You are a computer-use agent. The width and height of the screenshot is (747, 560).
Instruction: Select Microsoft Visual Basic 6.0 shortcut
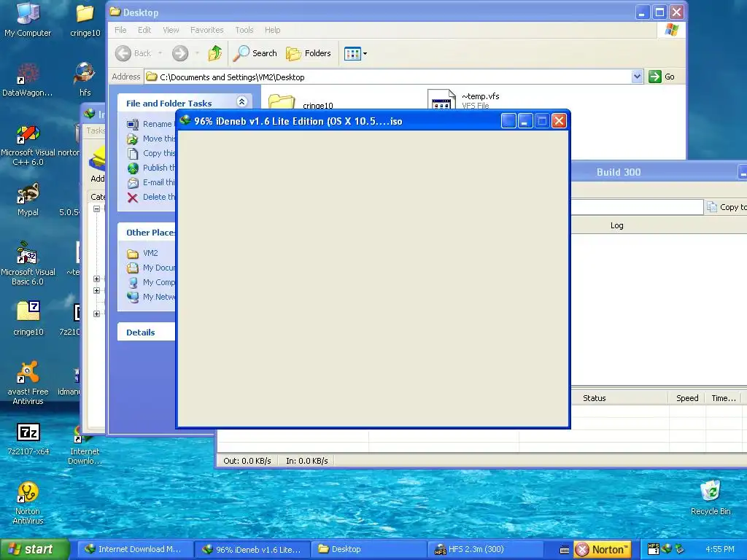tap(28, 264)
